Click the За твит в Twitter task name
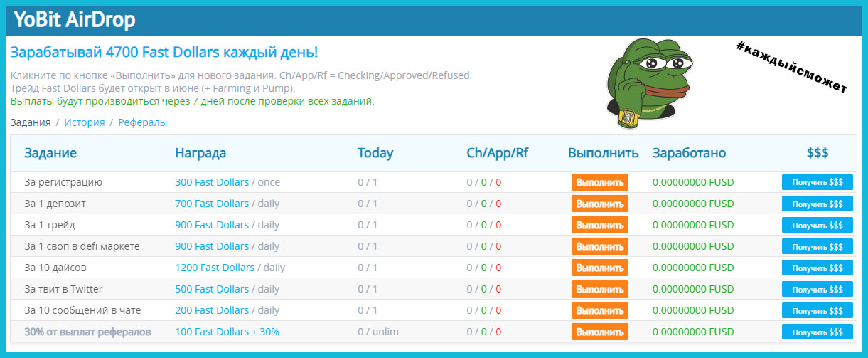Screen dimensions: 868x358 click(x=63, y=289)
